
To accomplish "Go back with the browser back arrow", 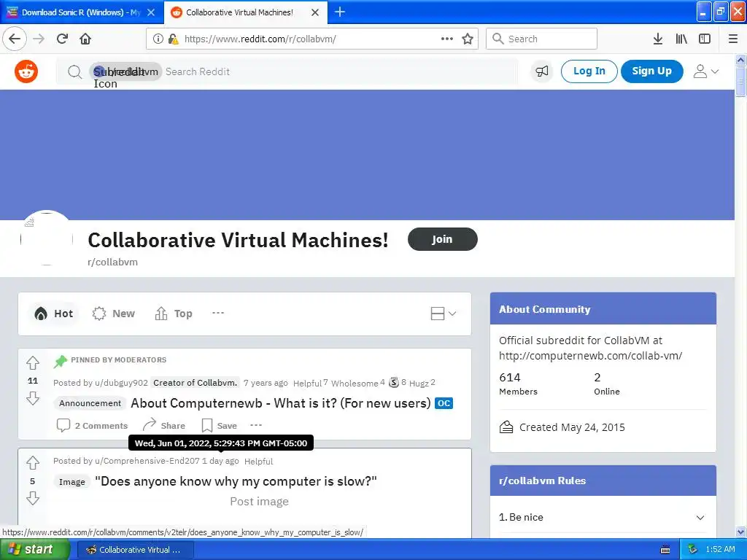I will (x=15, y=39).
